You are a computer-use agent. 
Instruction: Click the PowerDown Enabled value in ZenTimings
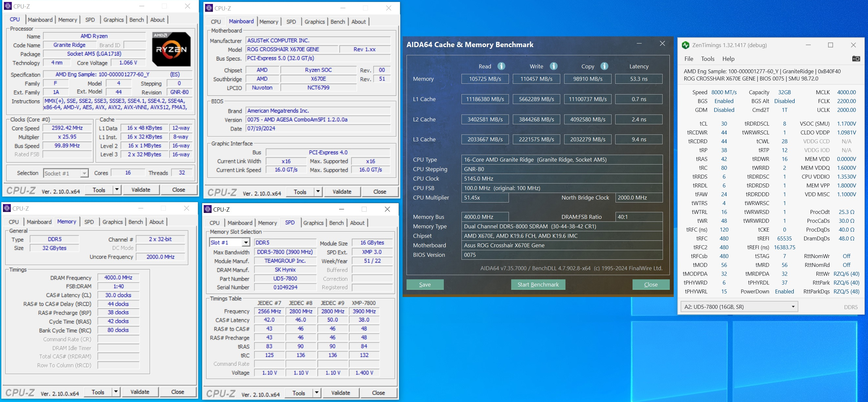(784, 291)
